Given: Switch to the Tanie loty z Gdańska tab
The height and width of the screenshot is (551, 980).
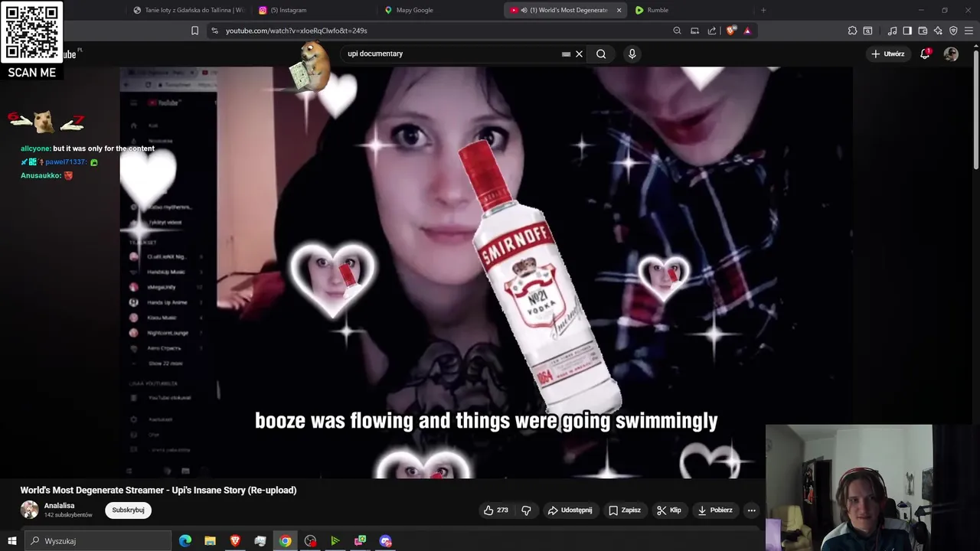Looking at the screenshot, I should [188, 10].
